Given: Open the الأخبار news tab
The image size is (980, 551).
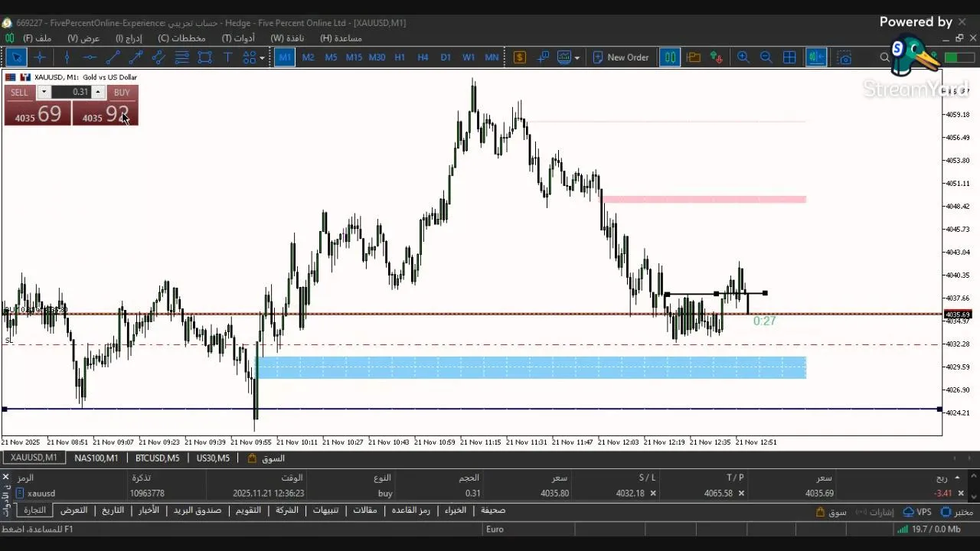Looking at the screenshot, I should (x=149, y=510).
